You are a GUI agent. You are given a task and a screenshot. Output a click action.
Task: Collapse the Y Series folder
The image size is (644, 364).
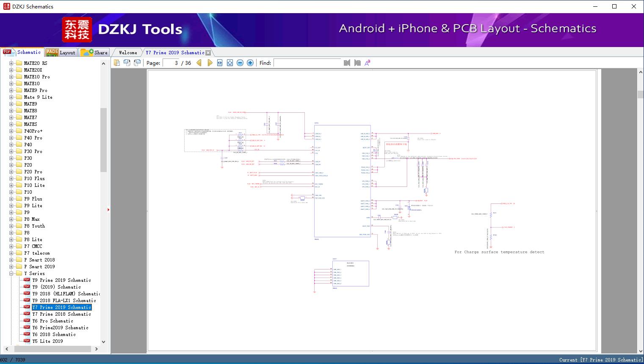click(x=11, y=273)
